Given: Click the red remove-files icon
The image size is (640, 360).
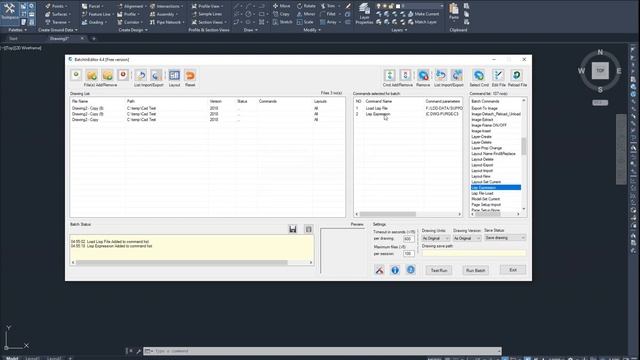Looking at the screenshot, I should tap(123, 75).
